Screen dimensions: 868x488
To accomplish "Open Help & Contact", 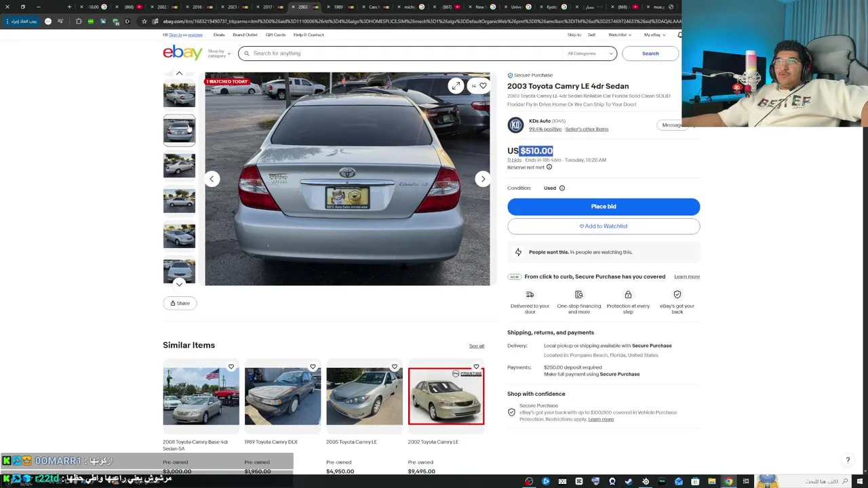I will tap(309, 35).
